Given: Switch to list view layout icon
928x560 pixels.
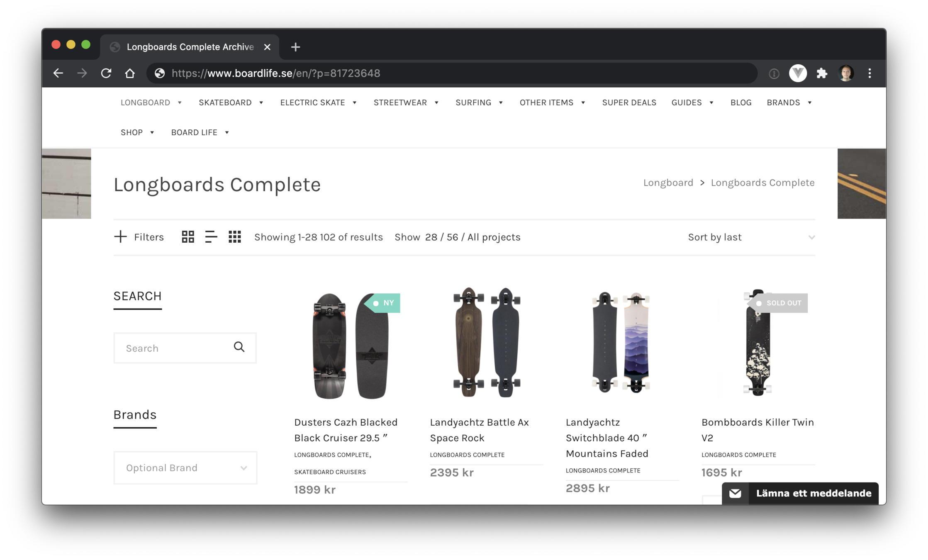Looking at the screenshot, I should coord(211,237).
